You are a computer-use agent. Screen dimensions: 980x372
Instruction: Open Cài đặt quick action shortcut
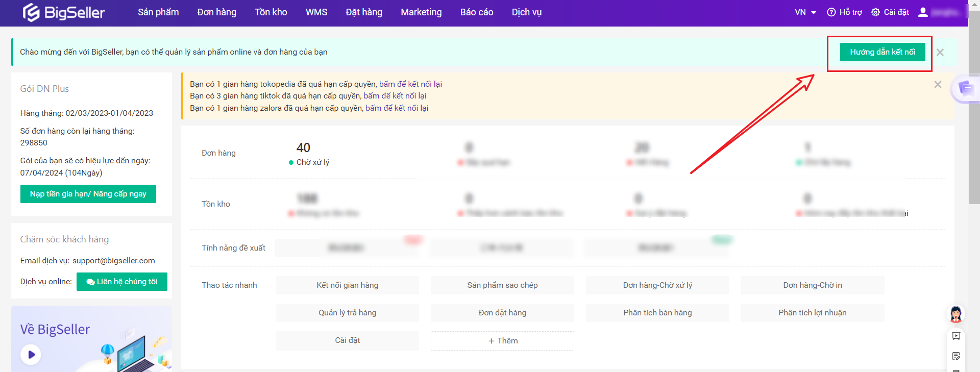pos(347,340)
